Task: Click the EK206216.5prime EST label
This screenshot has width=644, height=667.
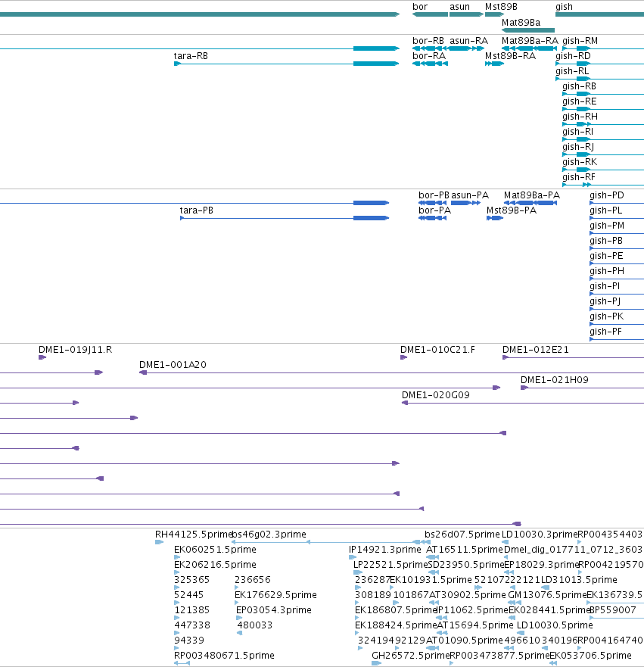Action: pos(215,565)
